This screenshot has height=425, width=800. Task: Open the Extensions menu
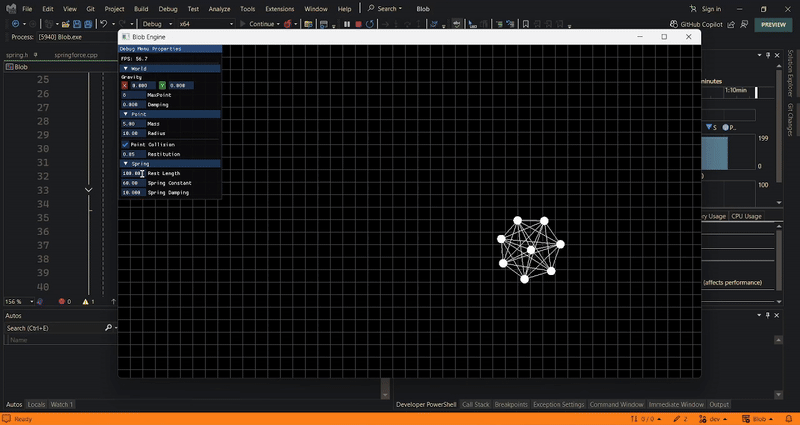tap(280, 9)
